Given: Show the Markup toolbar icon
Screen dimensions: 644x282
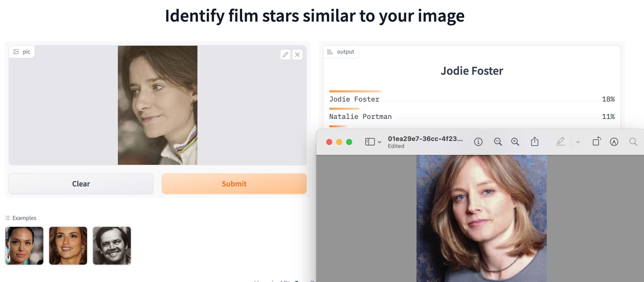Looking at the screenshot, I should [x=614, y=142].
